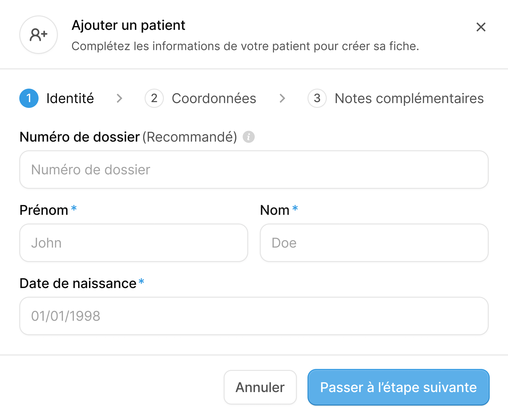Viewport: 508px width, 420px height.
Task: Click the Numéro de dossier input field
Action: tap(254, 170)
